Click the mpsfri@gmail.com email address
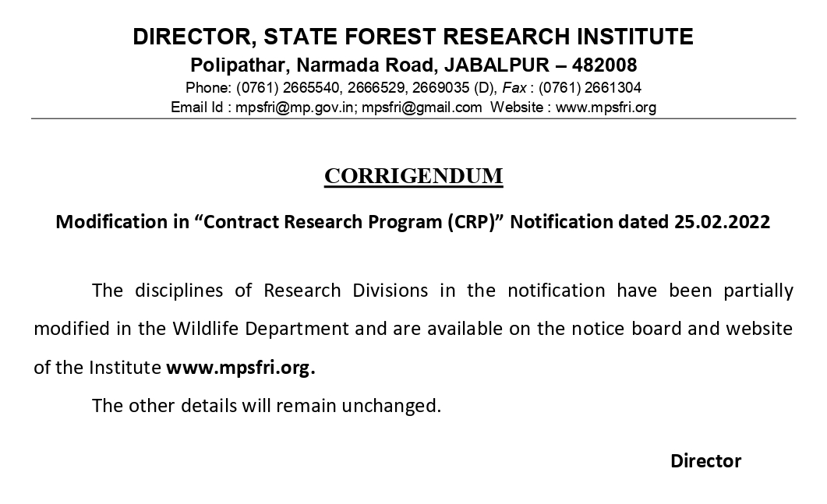Viewport: 827px width, 504px height. click(x=422, y=107)
